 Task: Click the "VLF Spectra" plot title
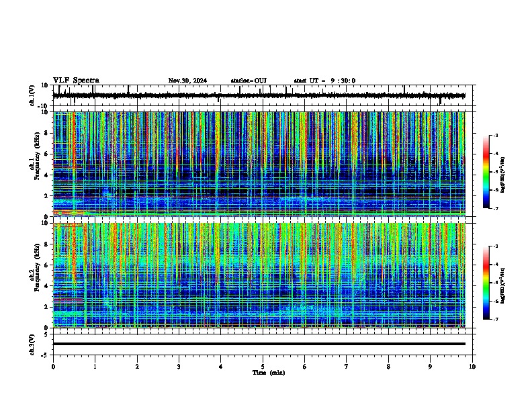pos(76,81)
